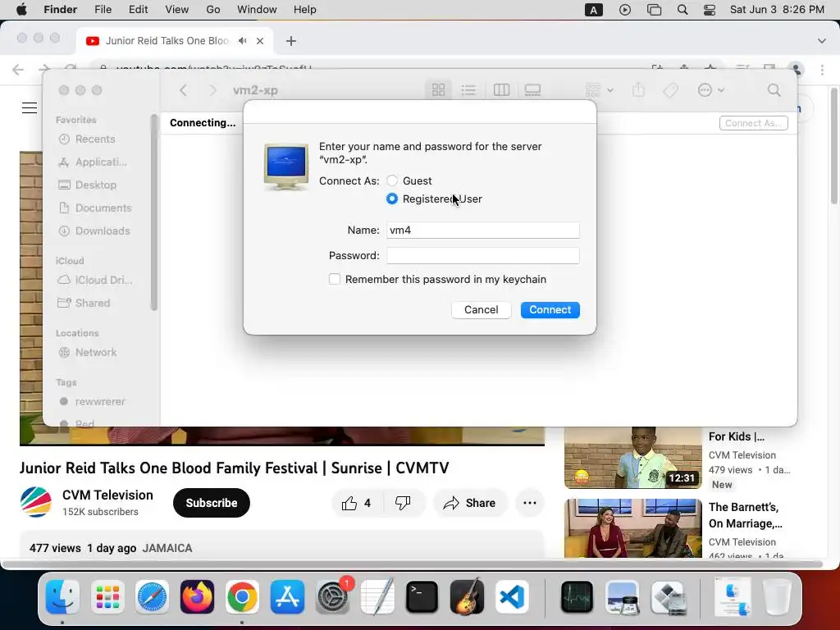The height and width of the screenshot is (630, 840).
Task: Open iCloud Drive in the Finder sidebar
Action: tap(95, 281)
